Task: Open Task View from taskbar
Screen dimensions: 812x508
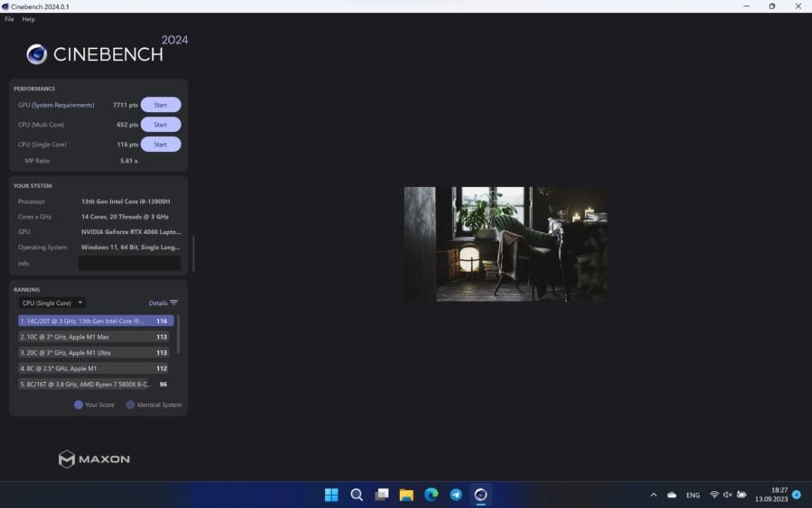Action: click(381, 494)
